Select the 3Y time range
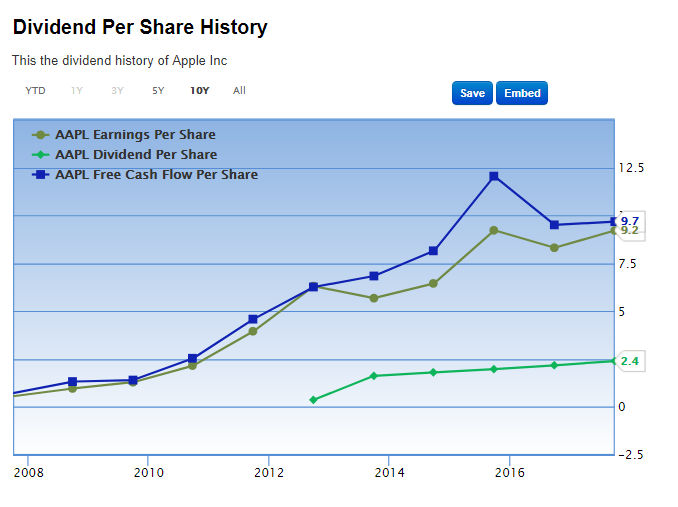 [x=117, y=91]
